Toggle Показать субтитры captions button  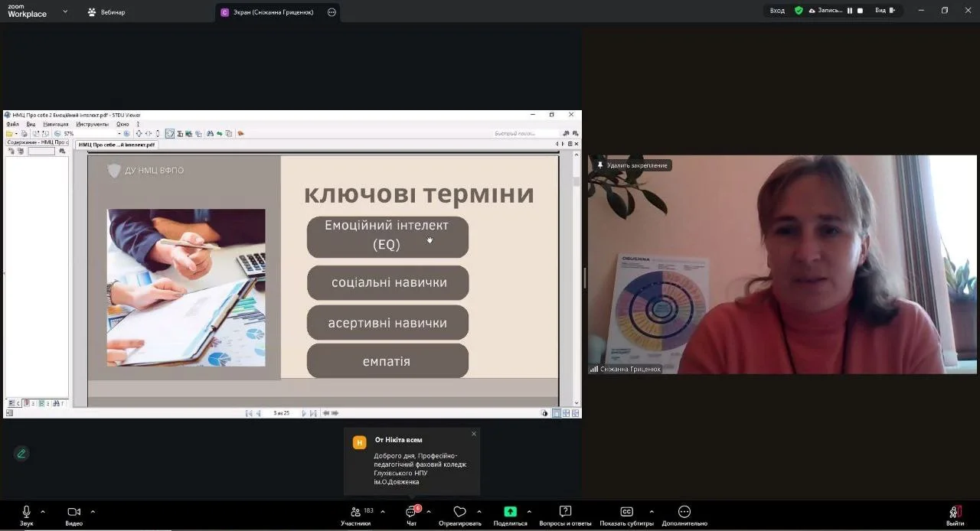click(x=626, y=512)
